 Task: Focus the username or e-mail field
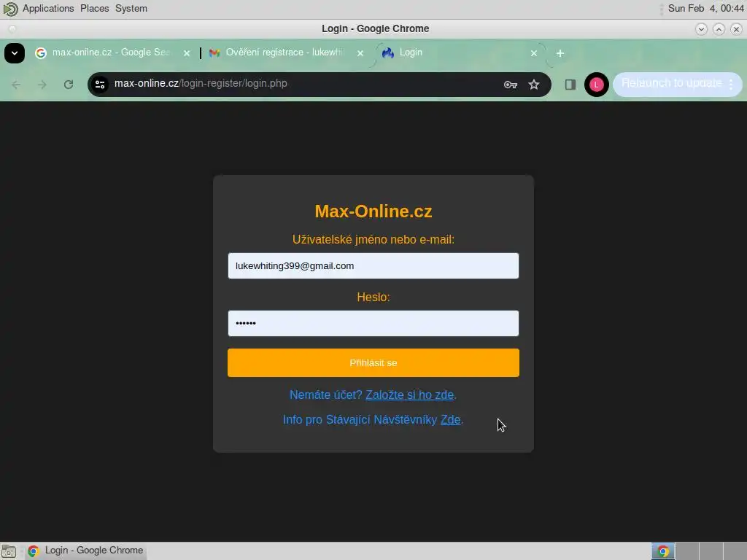click(373, 265)
